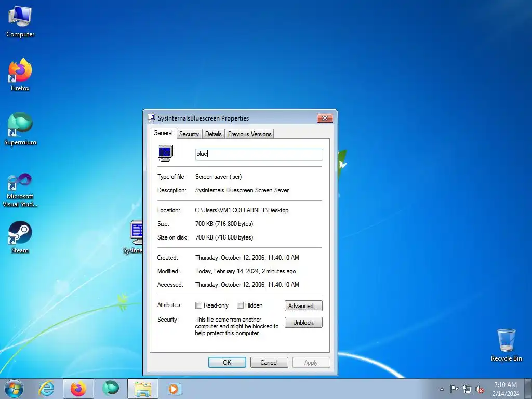Toggle the Read-only checkbox
The height and width of the screenshot is (399, 532).
(x=199, y=305)
